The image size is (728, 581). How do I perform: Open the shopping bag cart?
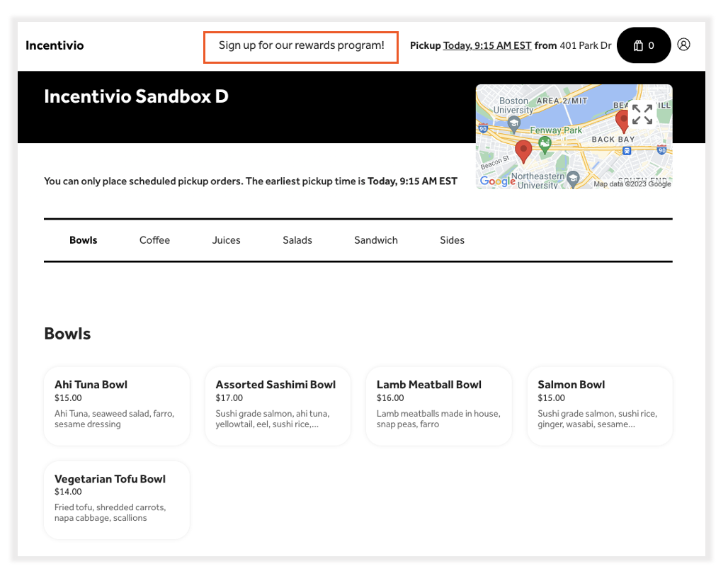[x=644, y=45]
